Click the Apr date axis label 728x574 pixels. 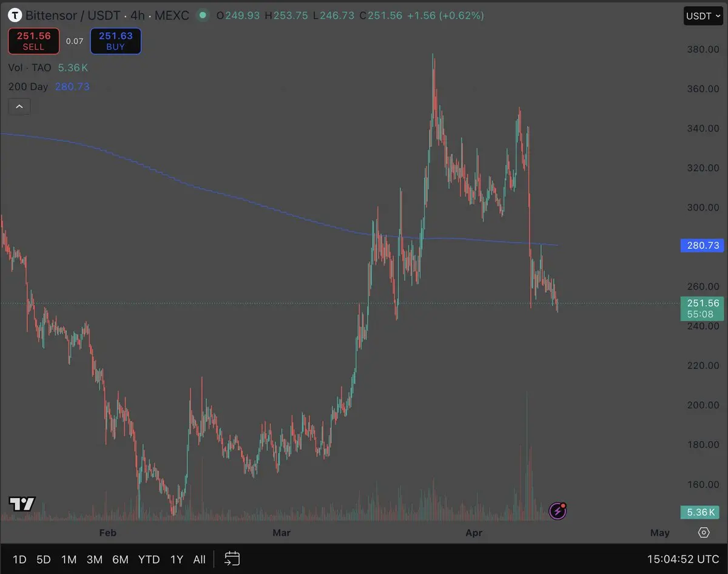click(x=474, y=533)
